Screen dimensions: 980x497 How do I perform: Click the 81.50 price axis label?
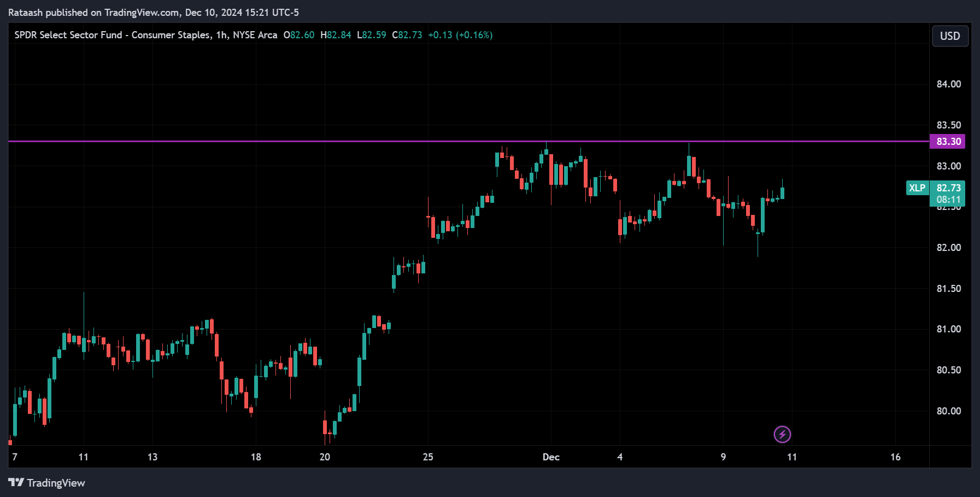pyautogui.click(x=948, y=289)
